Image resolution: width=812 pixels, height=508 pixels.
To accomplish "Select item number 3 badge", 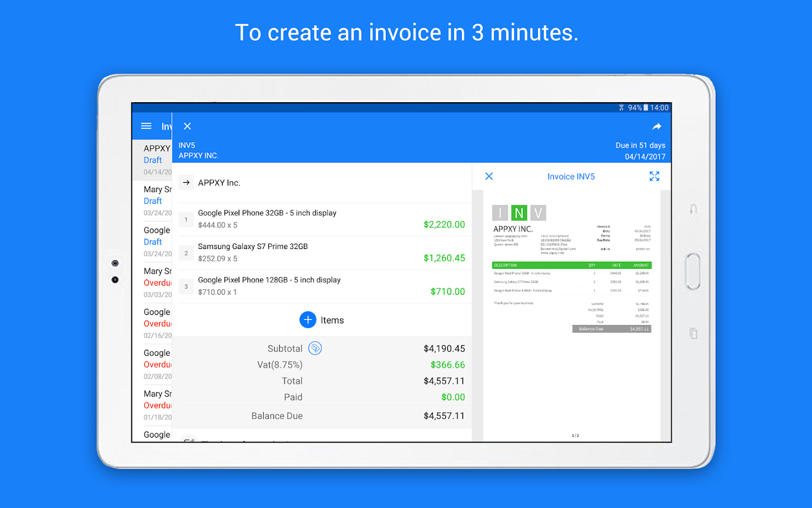I will 186,287.
